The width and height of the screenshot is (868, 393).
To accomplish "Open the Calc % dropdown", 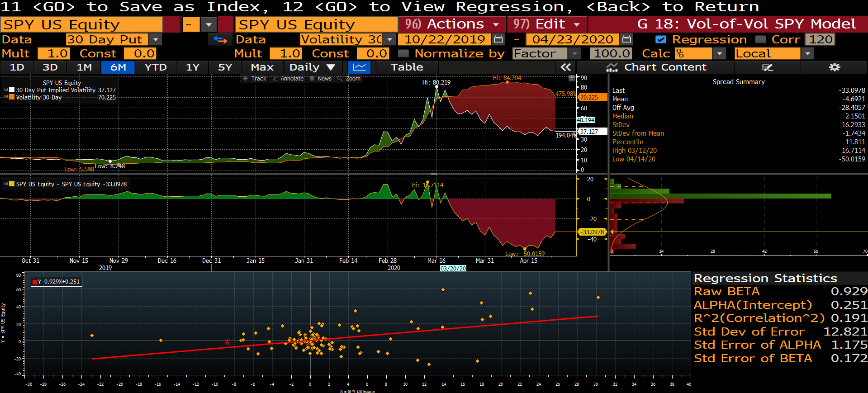I will tap(719, 54).
